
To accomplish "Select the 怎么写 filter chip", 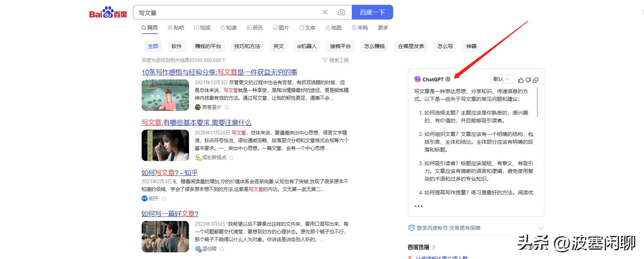I will (x=445, y=46).
